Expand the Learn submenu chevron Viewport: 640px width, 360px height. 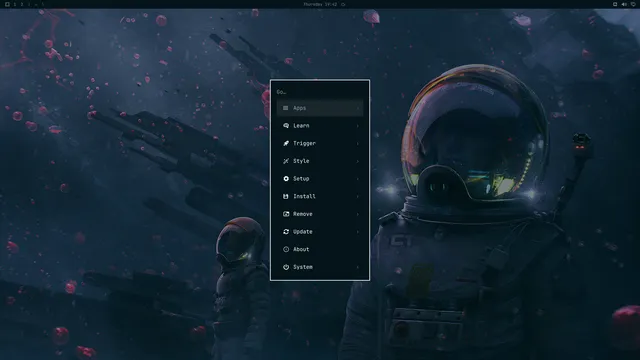point(358,126)
